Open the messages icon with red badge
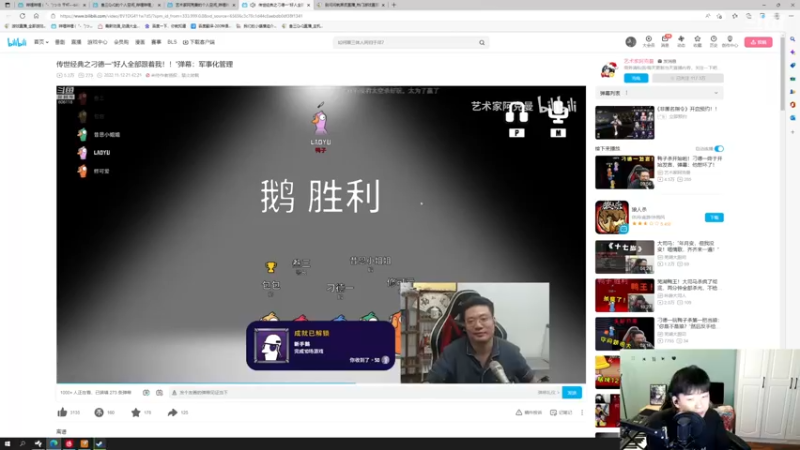This screenshot has width=800, height=450. pyautogui.click(x=665, y=41)
